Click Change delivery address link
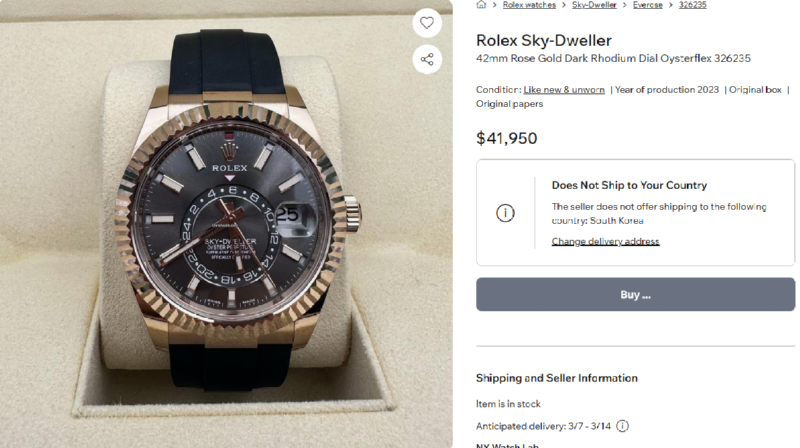The width and height of the screenshot is (800, 448). click(x=605, y=241)
